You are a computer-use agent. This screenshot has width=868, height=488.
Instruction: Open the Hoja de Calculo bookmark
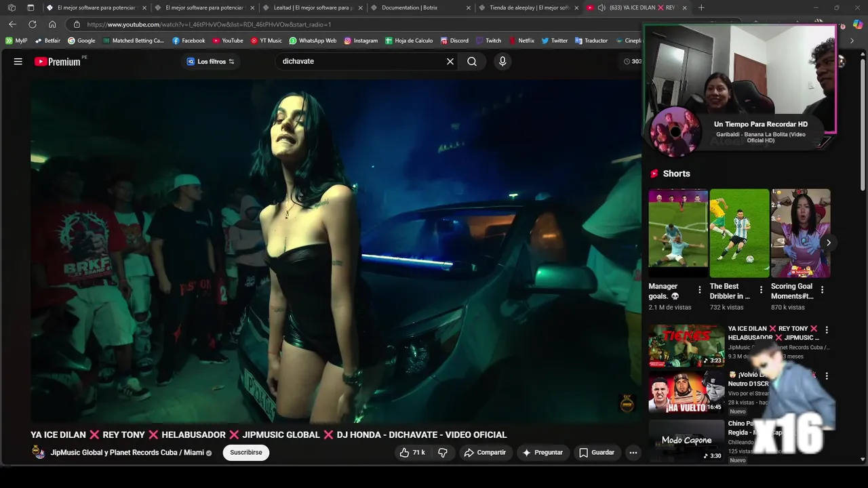[409, 41]
